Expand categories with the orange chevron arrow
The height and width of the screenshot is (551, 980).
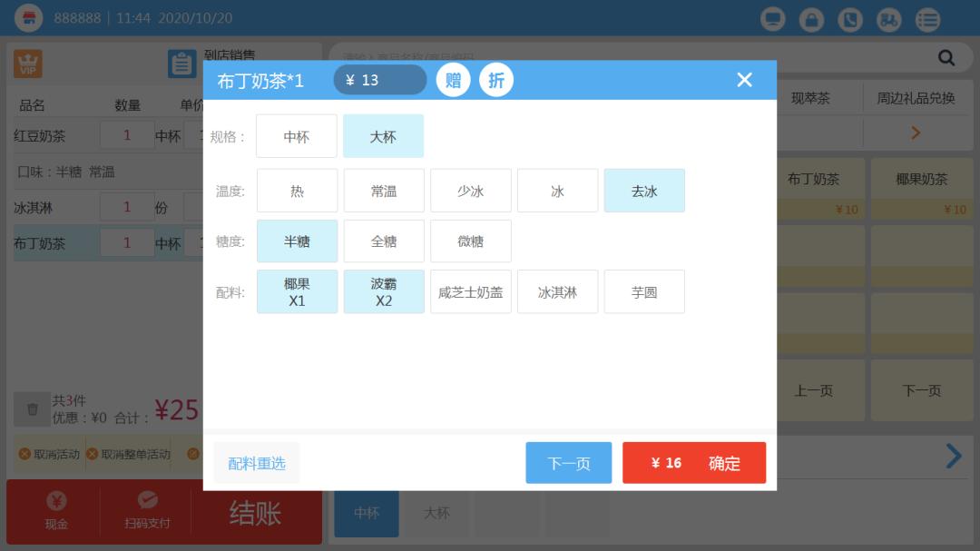click(x=915, y=133)
